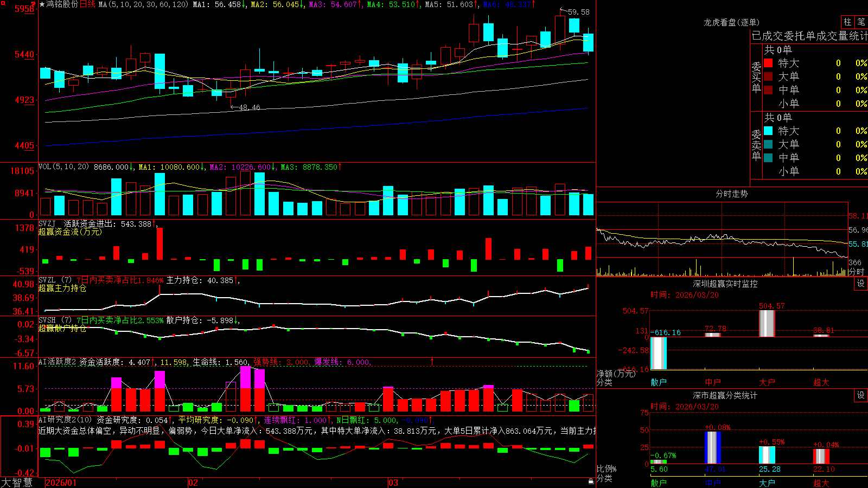
Task: Open 设 settings for 深圳超赢实时监控 panel
Action: pyautogui.click(x=861, y=284)
